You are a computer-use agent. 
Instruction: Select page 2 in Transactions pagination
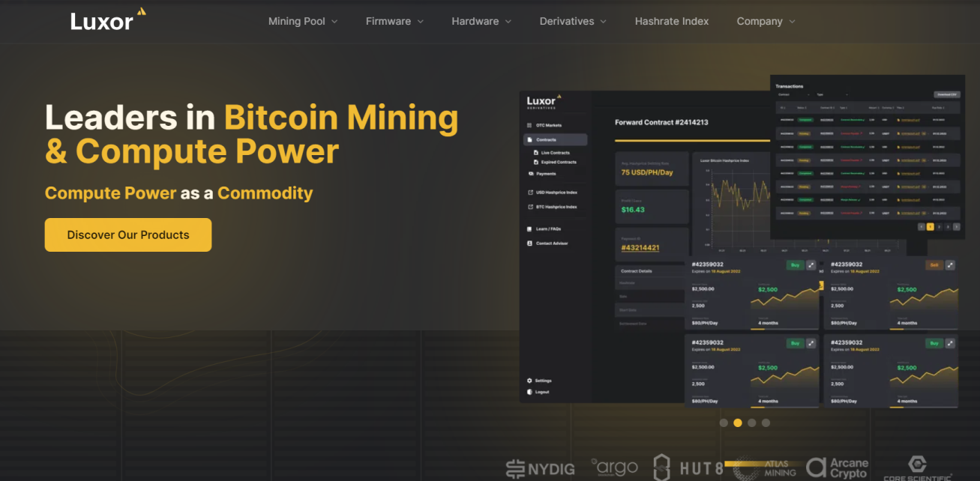tap(940, 226)
